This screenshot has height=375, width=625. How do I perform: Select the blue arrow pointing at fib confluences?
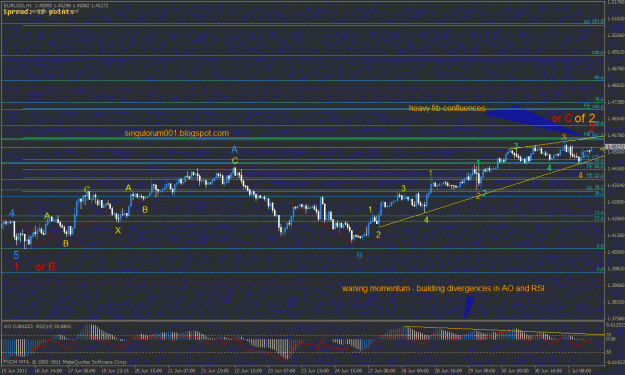click(x=534, y=121)
